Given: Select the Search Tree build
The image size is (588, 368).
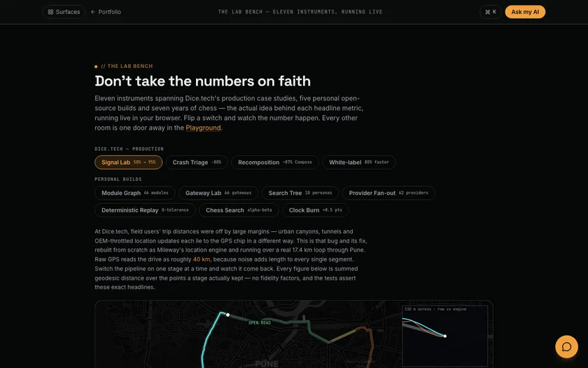Looking at the screenshot, I should (x=300, y=193).
